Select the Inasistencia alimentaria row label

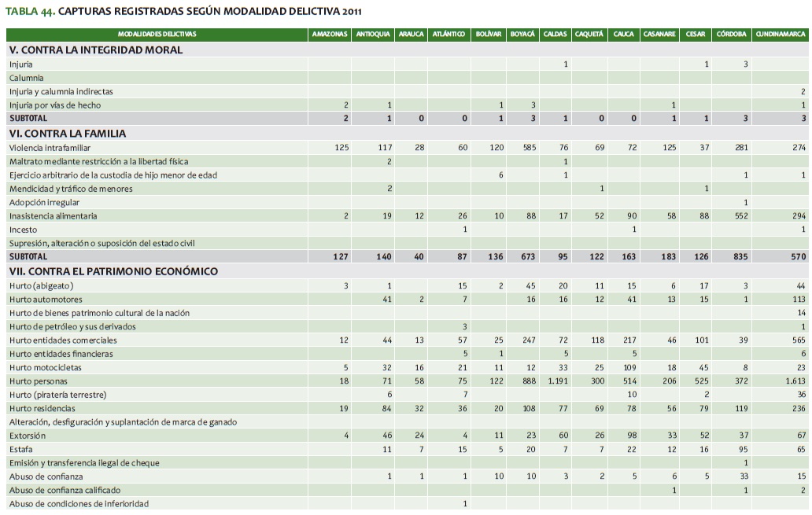[54, 215]
